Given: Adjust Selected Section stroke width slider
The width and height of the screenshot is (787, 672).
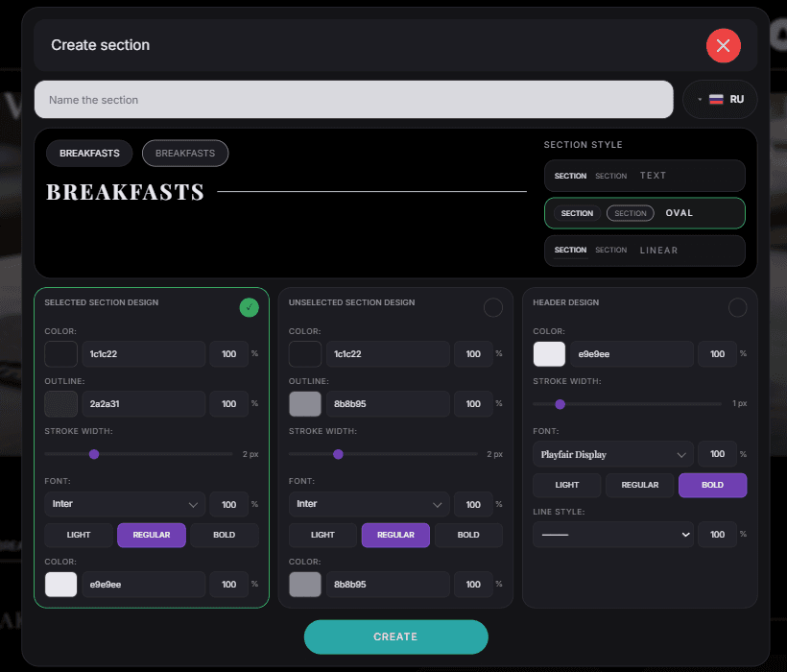Looking at the screenshot, I should (x=94, y=454).
